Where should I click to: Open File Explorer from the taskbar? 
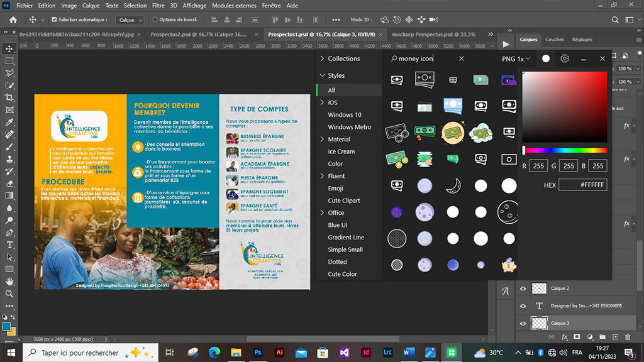point(236,353)
